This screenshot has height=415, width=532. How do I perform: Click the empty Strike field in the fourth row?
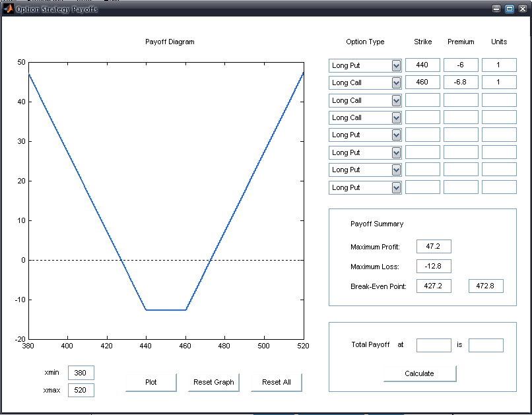click(x=422, y=117)
